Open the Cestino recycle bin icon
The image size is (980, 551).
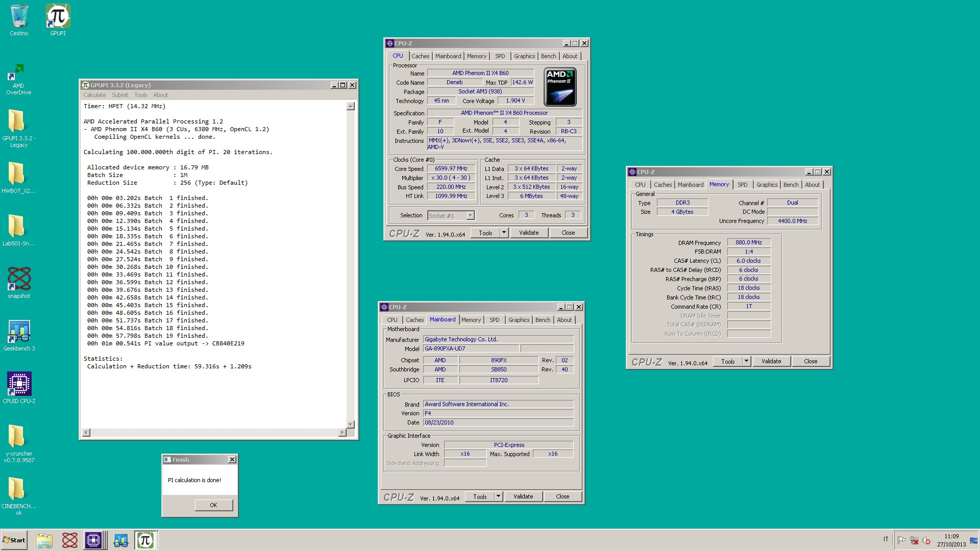pyautogui.click(x=19, y=20)
